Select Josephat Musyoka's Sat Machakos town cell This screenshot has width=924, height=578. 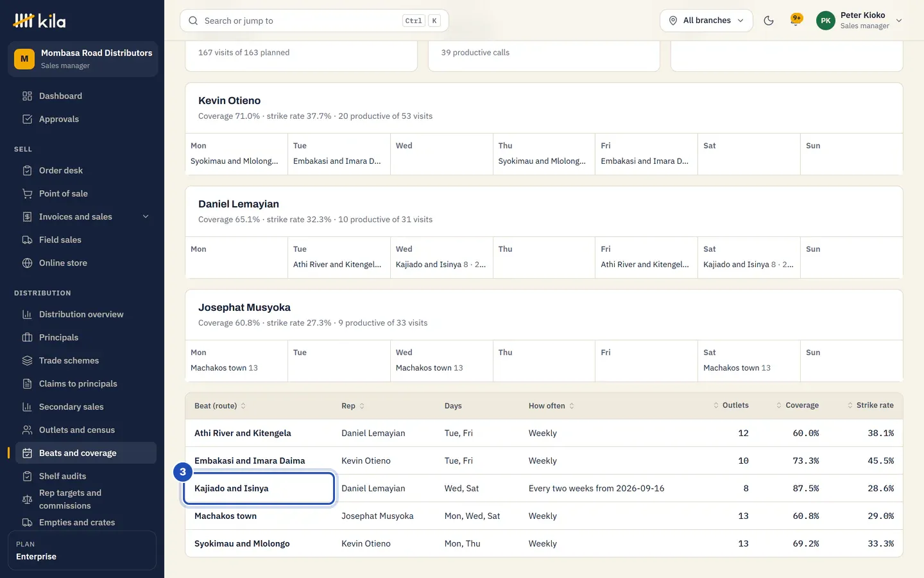point(749,361)
